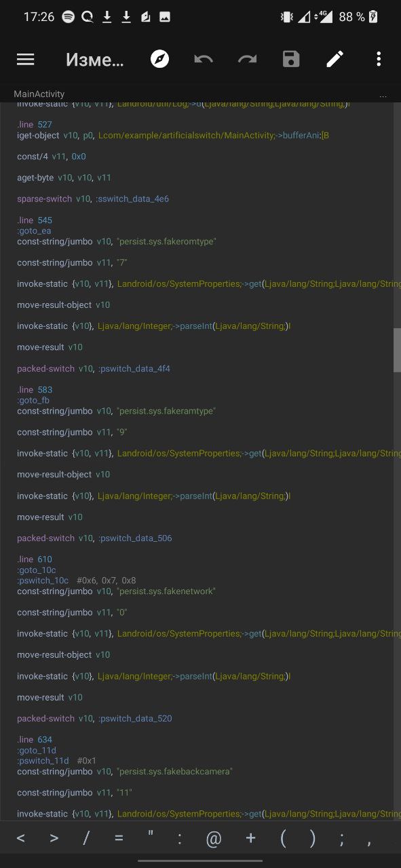401x868 pixels.
Task: Tap the iget-object bufferAni line
Action: coord(173,136)
